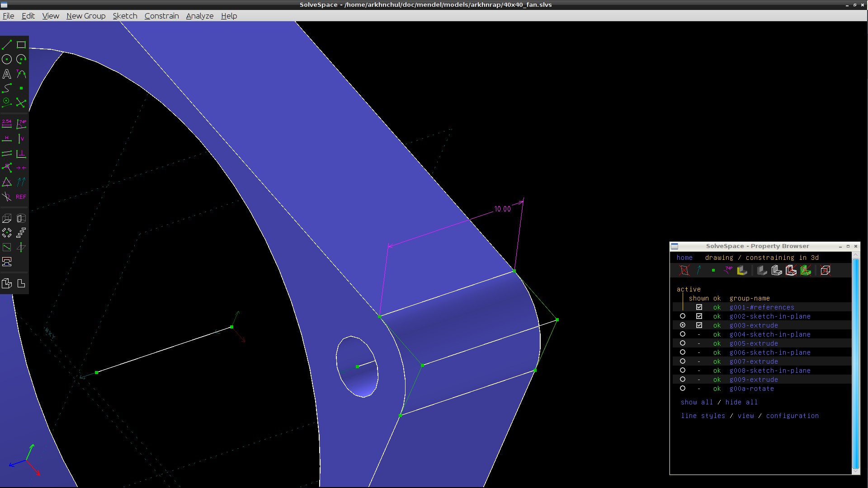
Task: Select the line segment sketch tool
Action: 7,45
